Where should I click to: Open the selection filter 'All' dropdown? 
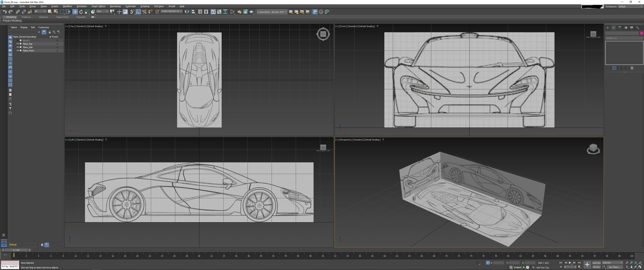pos(40,11)
